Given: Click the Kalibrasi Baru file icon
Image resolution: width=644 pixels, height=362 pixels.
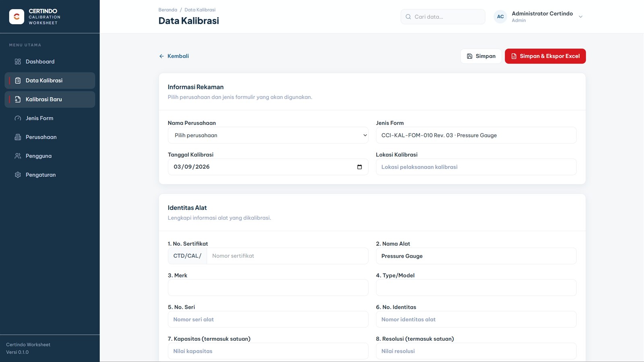Looking at the screenshot, I should tap(18, 99).
